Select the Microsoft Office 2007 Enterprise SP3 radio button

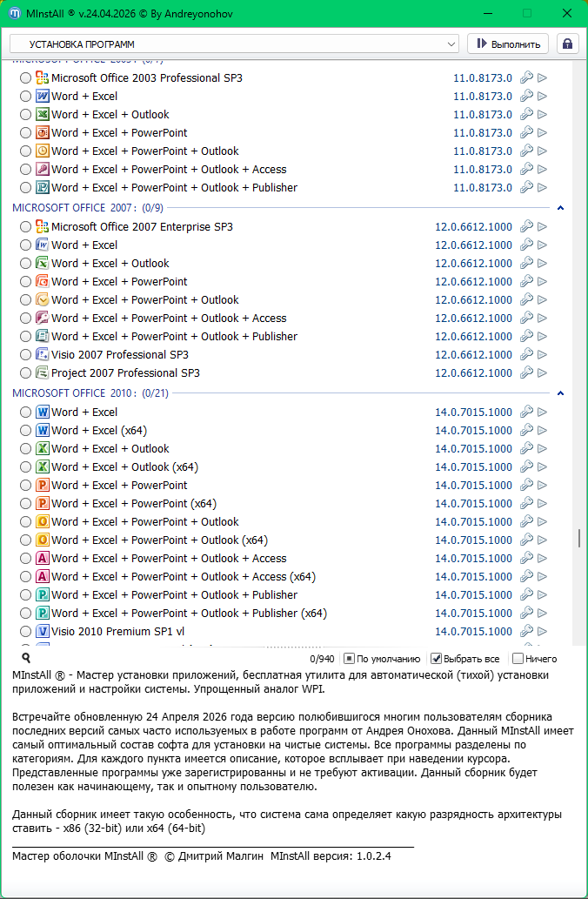point(25,226)
